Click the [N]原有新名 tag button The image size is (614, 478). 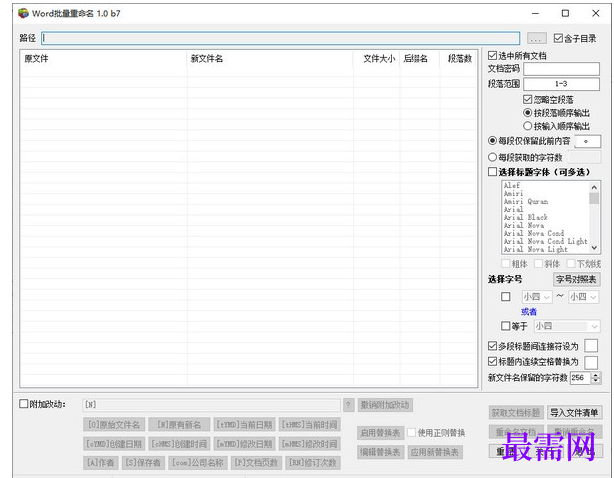tap(179, 425)
